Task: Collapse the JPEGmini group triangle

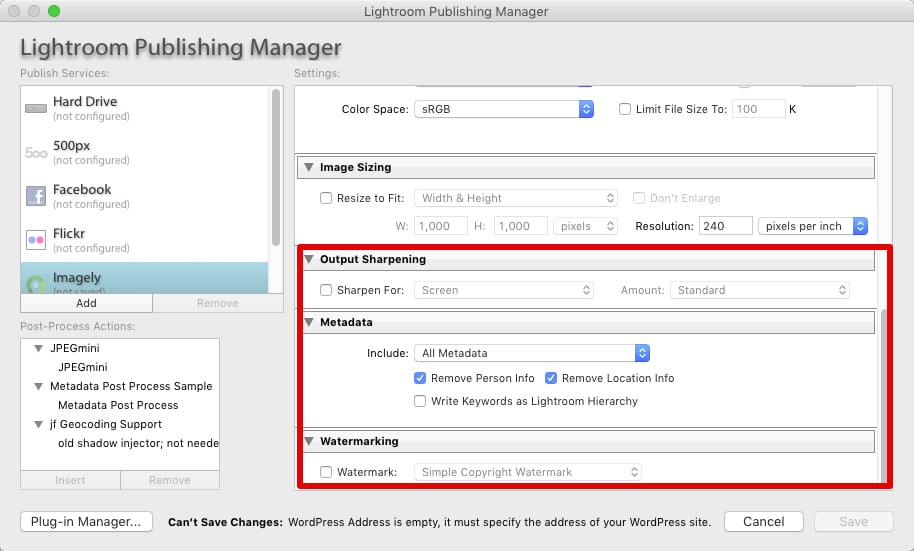Action: click(x=38, y=349)
